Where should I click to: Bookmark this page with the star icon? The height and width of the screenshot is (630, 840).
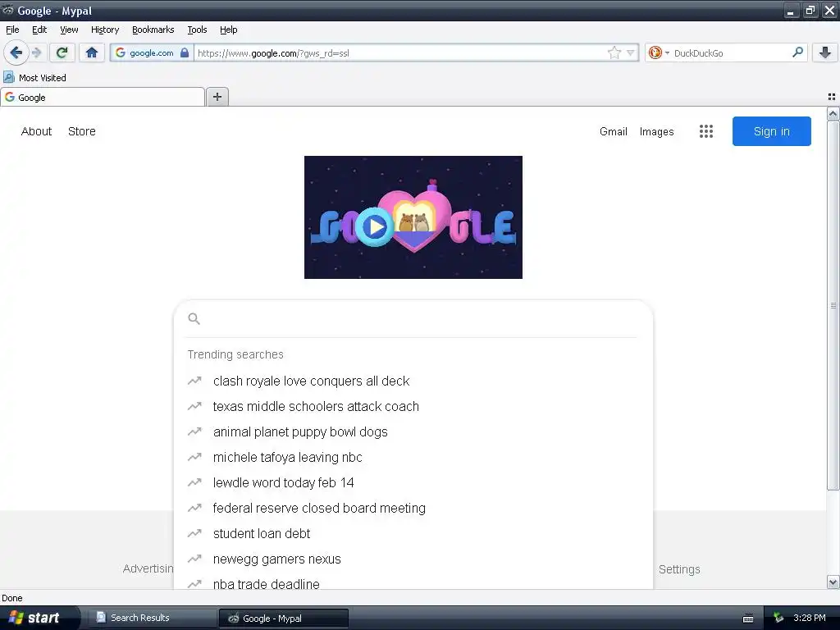tap(614, 52)
